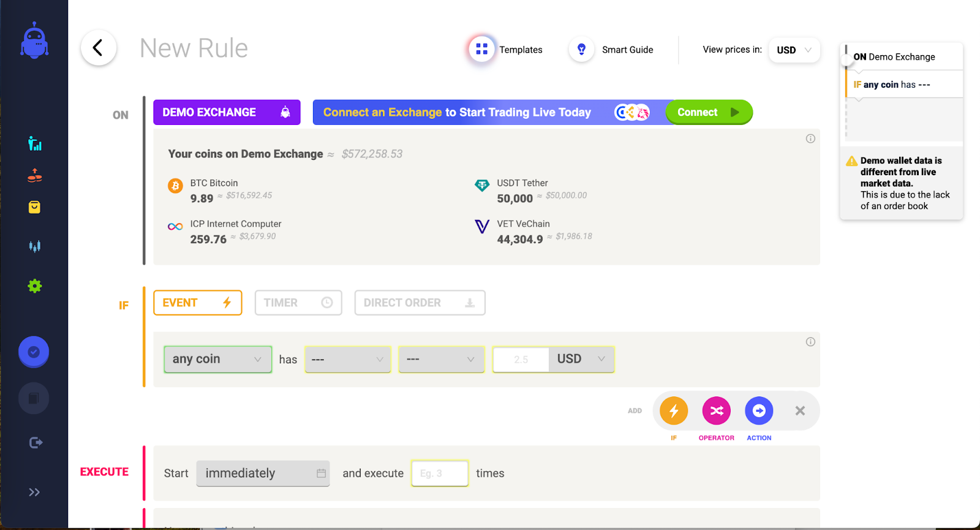Click the download icon in DIRECT ORDER
Viewport: 980px width, 530px height.
470,303
